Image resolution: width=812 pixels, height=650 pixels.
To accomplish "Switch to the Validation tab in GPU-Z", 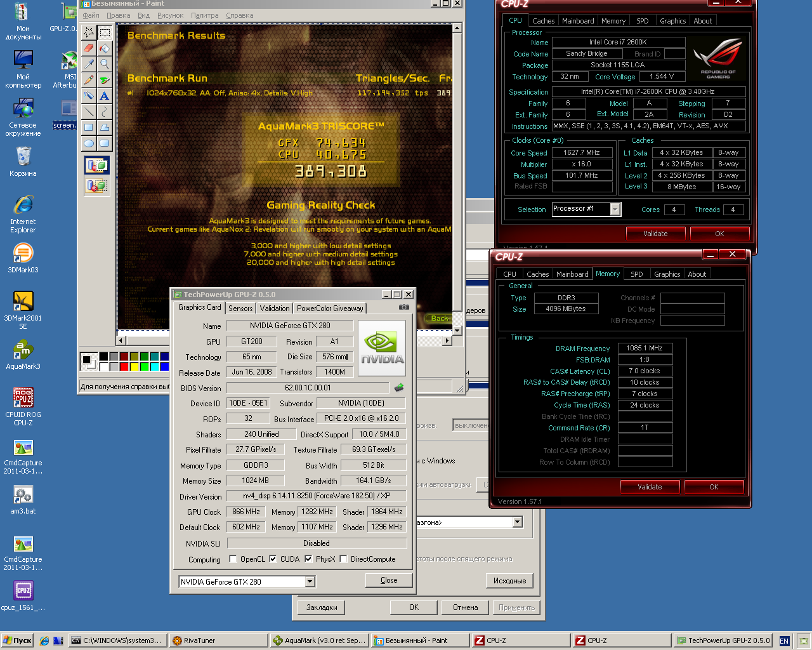I will pyautogui.click(x=275, y=308).
